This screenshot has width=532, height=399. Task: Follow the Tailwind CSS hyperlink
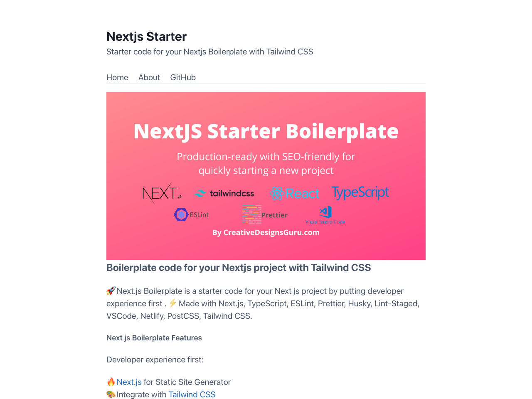click(x=192, y=394)
